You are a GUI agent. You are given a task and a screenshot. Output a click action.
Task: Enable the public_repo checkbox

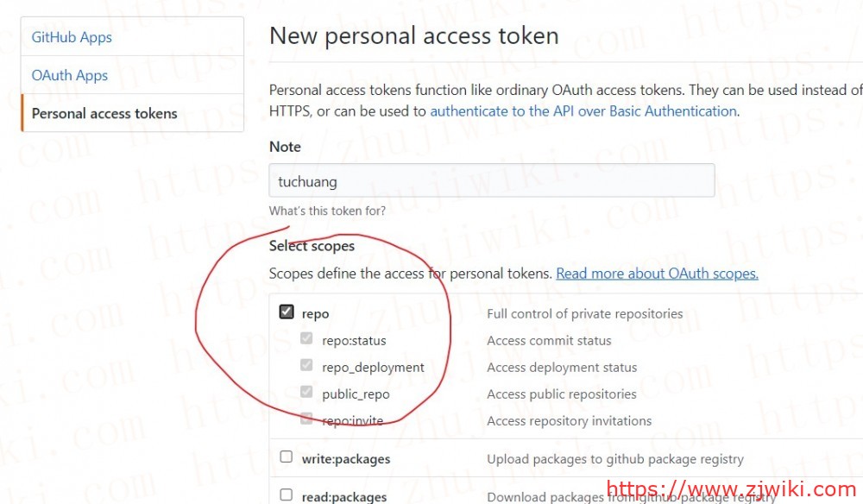tap(306, 392)
